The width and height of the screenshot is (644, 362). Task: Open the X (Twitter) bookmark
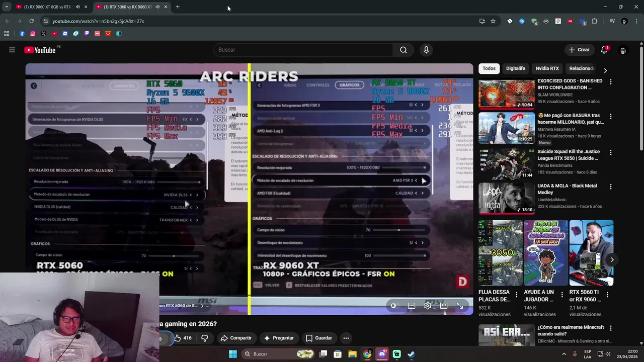point(43,34)
